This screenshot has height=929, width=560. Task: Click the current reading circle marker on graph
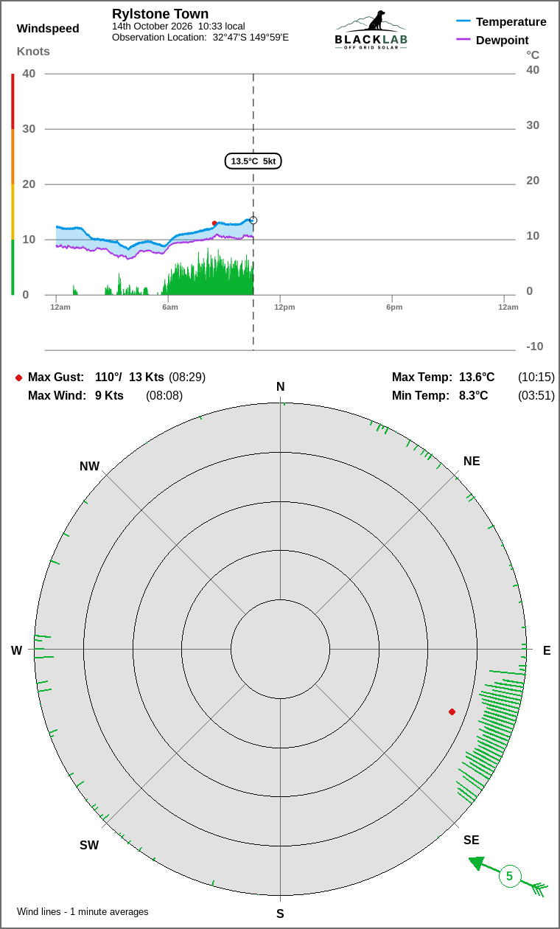(253, 220)
